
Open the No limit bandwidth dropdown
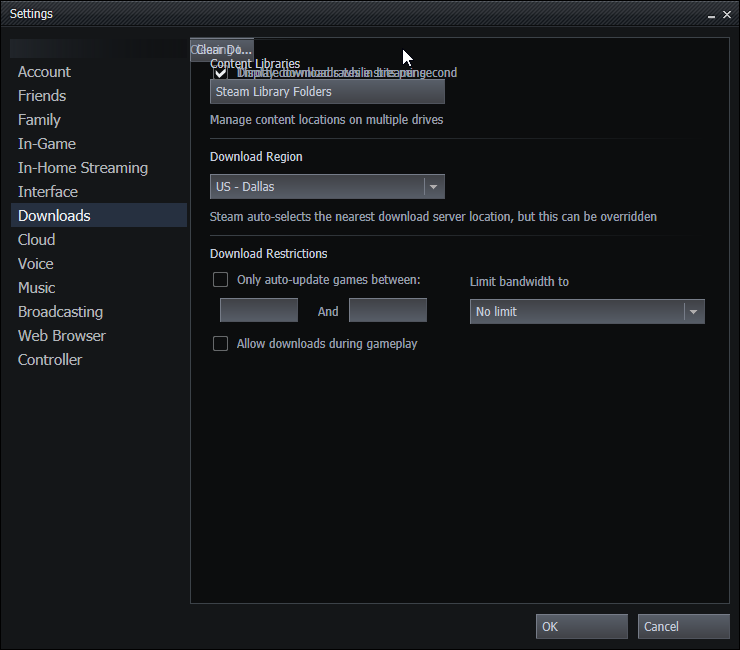[587, 312]
